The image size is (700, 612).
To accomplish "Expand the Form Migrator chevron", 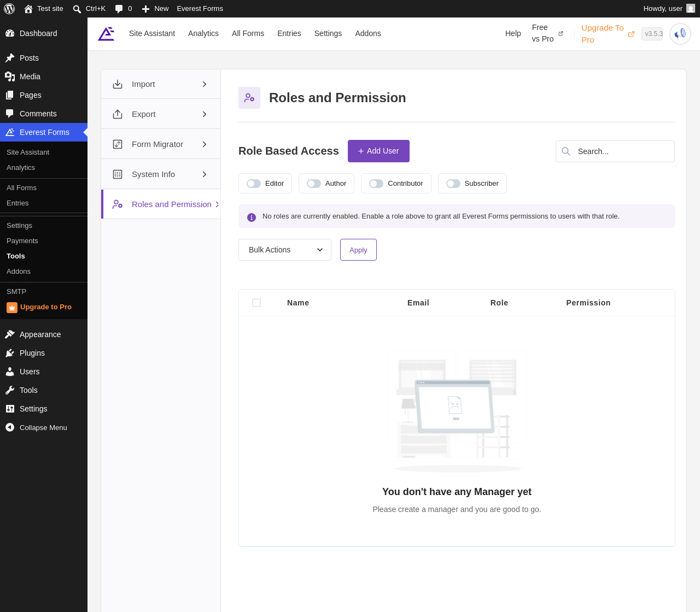I will pos(205,144).
